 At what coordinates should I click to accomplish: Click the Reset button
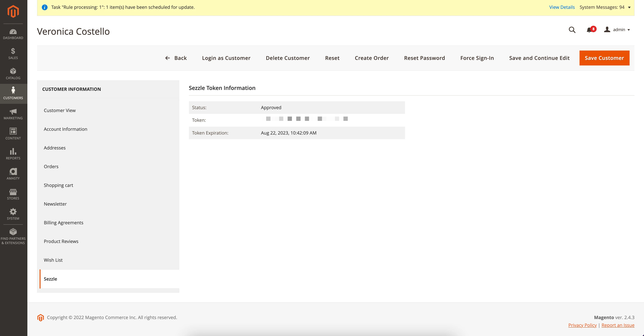click(332, 58)
